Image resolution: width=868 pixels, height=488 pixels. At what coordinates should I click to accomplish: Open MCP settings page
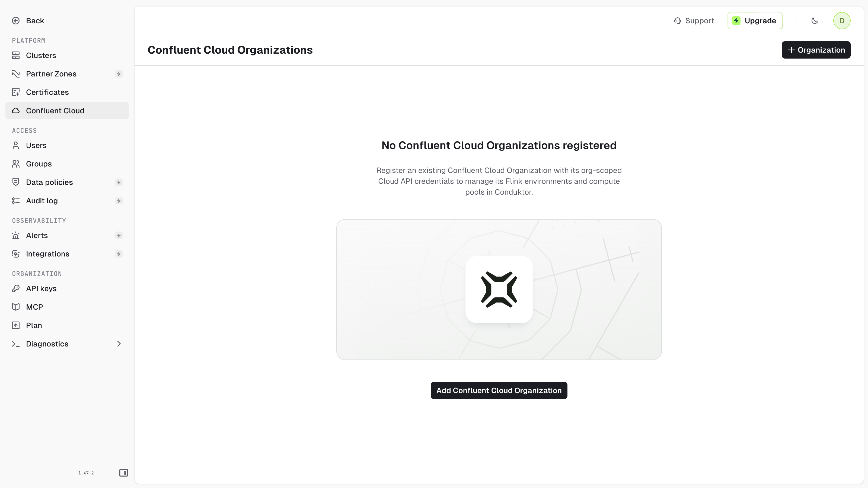[x=67, y=307]
